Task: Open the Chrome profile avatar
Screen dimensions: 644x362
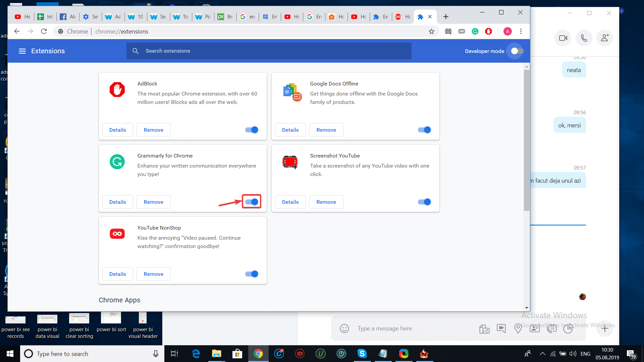Action: coord(507,31)
